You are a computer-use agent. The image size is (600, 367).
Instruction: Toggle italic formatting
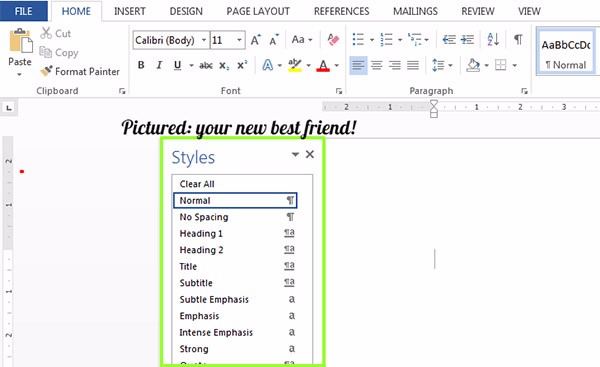(159, 65)
